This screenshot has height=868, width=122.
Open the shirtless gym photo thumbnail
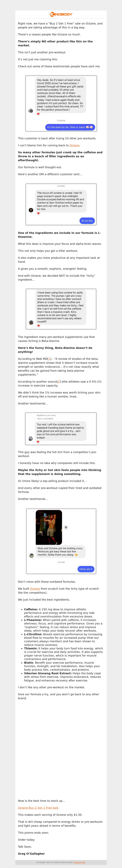[49, 527]
